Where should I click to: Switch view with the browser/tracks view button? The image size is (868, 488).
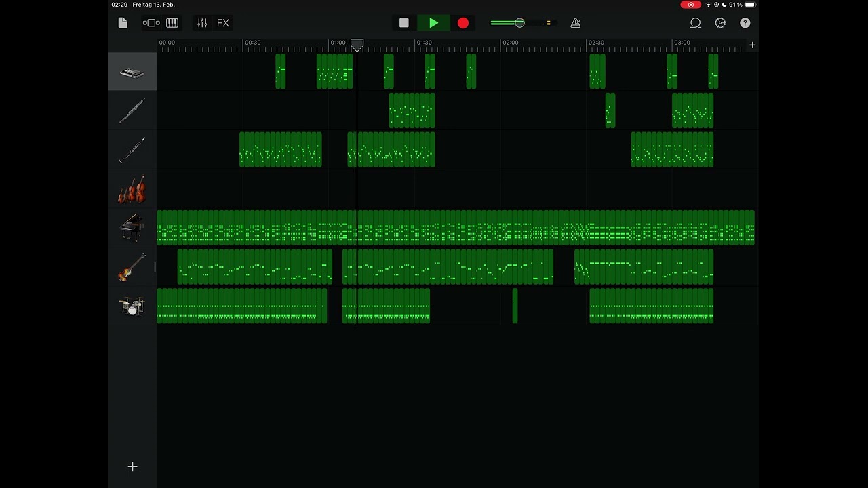point(151,23)
